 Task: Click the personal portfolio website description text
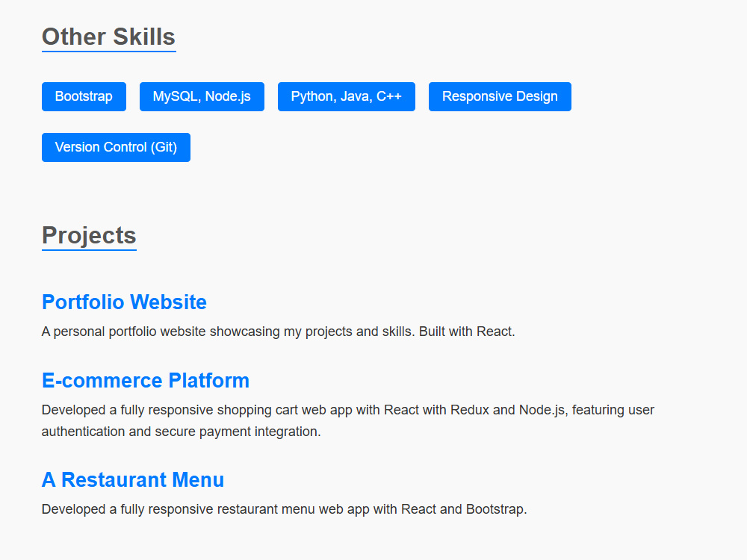(278, 332)
